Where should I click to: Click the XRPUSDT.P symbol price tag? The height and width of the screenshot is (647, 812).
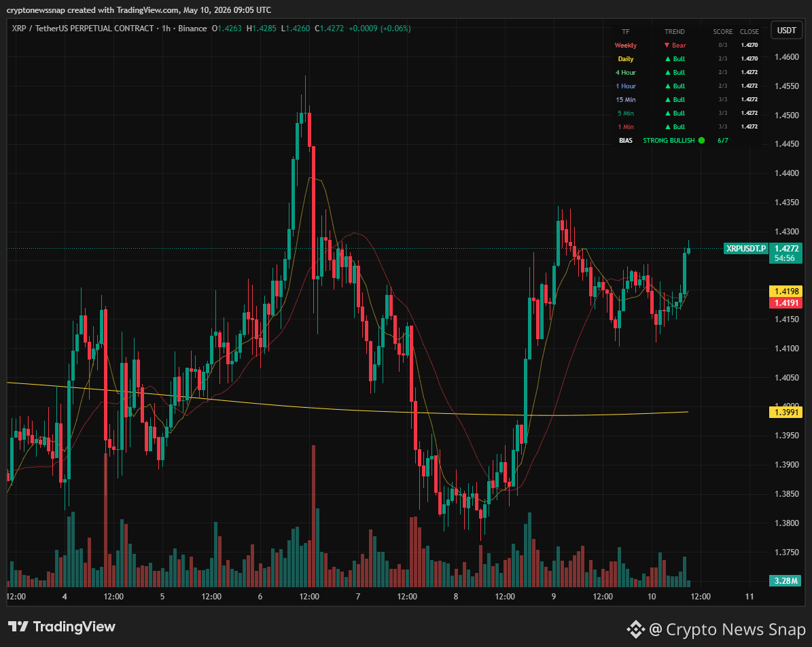pos(745,249)
